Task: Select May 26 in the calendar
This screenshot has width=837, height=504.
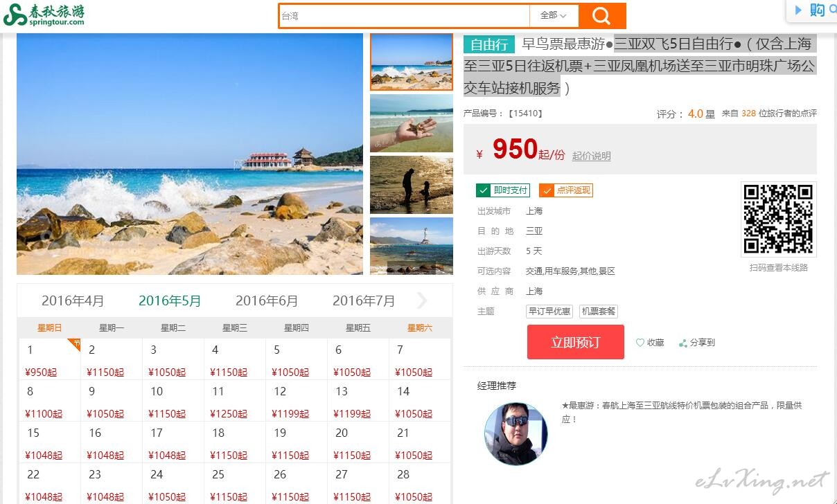Action: tap(297, 483)
